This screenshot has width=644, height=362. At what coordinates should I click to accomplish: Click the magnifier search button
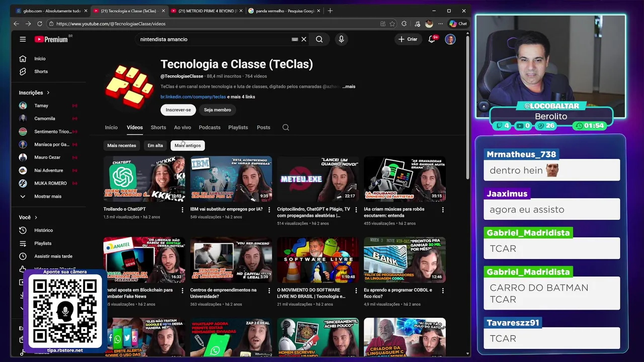point(319,39)
